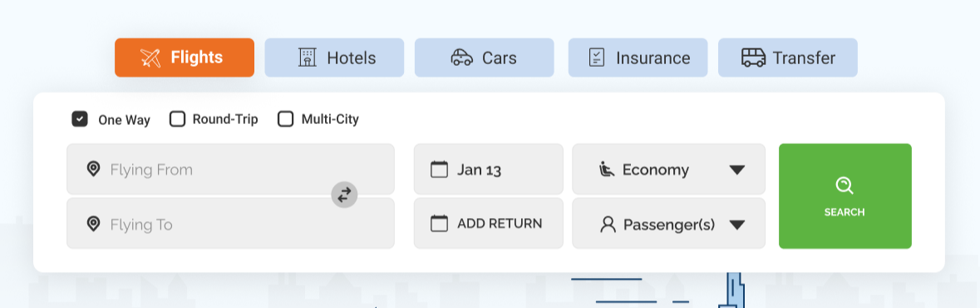The width and height of the screenshot is (980, 308).
Task: Open the Jan 13 departure date picker
Action: [x=489, y=169]
